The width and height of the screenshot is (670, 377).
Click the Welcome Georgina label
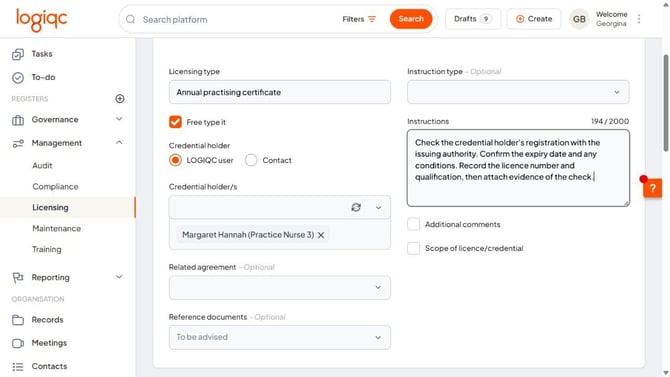tap(611, 19)
